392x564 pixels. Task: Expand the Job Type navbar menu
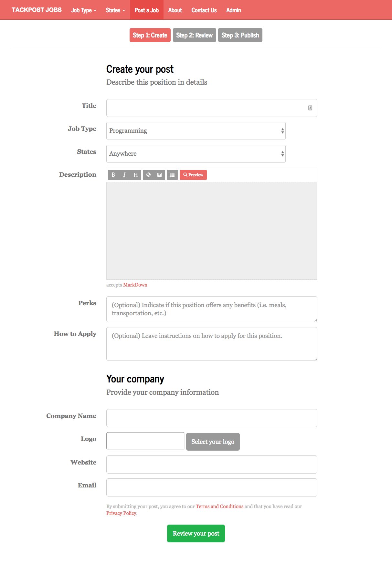[84, 10]
